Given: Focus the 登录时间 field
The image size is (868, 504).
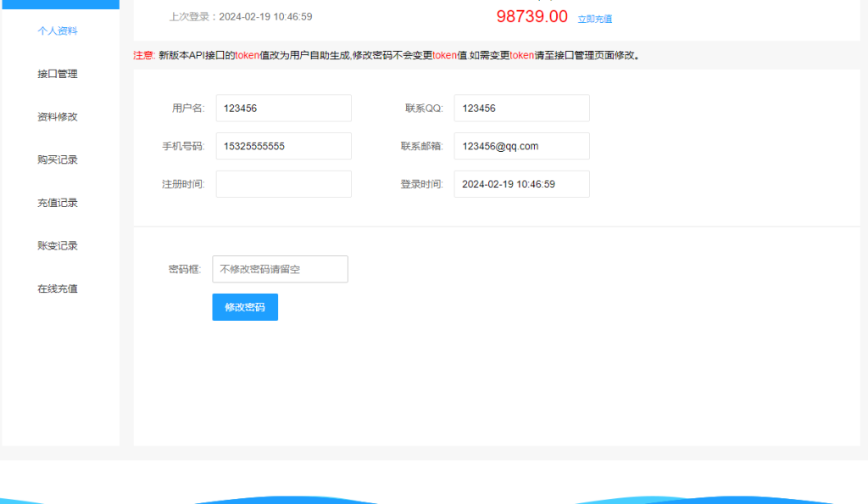Looking at the screenshot, I should point(522,184).
